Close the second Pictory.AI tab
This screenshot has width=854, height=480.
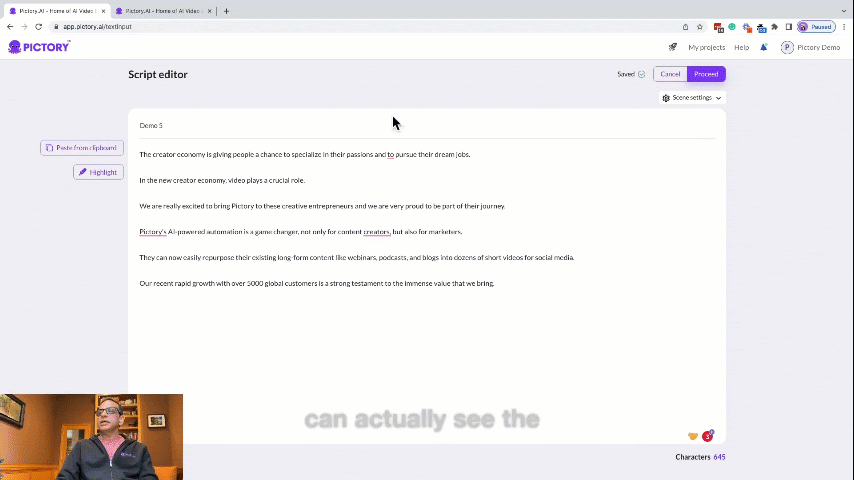[x=209, y=11]
